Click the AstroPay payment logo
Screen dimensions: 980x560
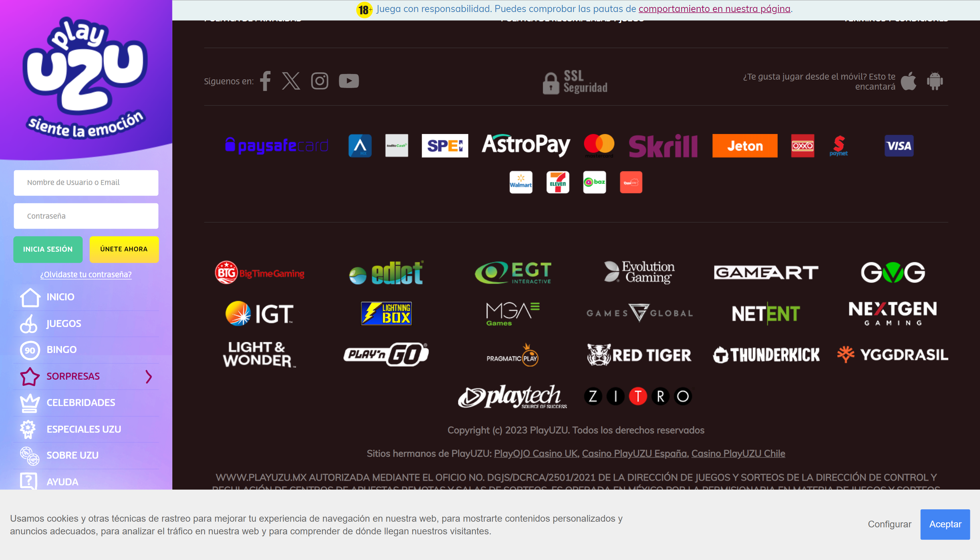pos(526,145)
